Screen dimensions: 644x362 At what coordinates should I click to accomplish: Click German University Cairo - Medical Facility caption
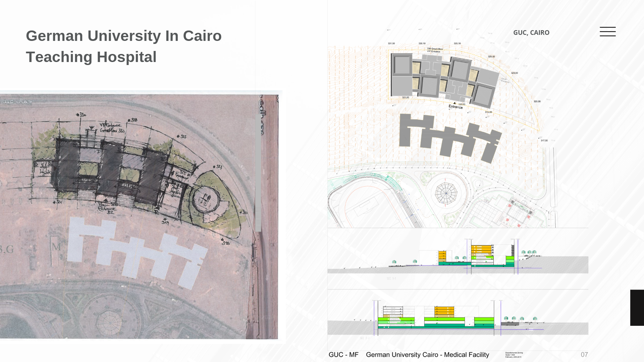pyautogui.click(x=427, y=355)
